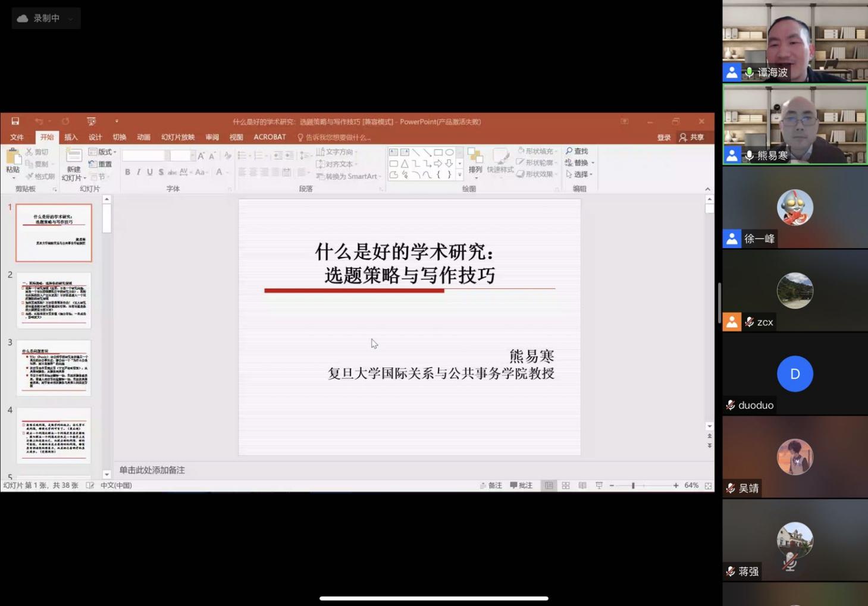Screen dimensions: 868x606
Task: Click fit slide to window icon
Action: [708, 485]
